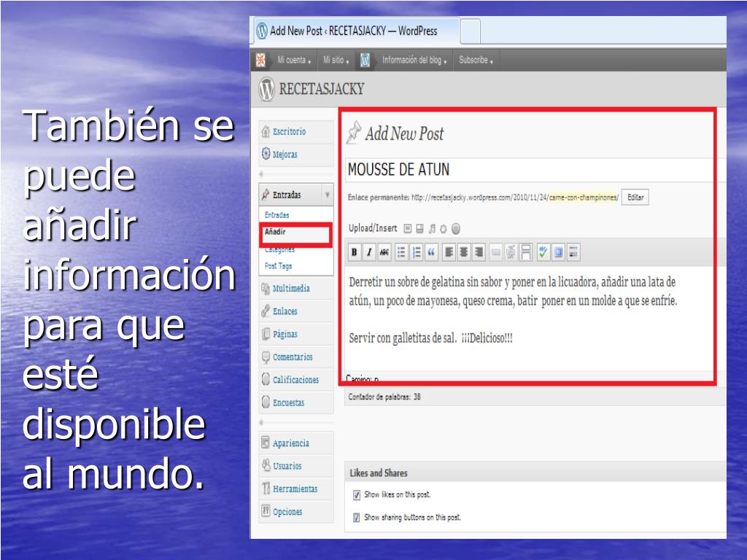Center align text in the editor
747x560 pixels.
pos(463,252)
